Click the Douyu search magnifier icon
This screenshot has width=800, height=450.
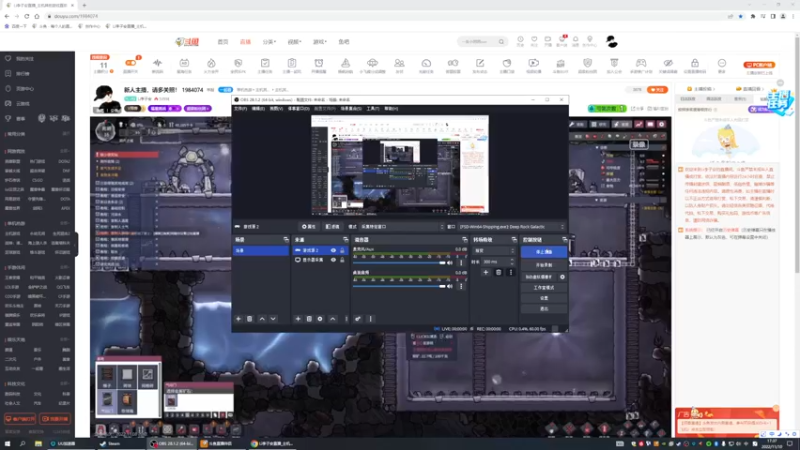coord(501,42)
